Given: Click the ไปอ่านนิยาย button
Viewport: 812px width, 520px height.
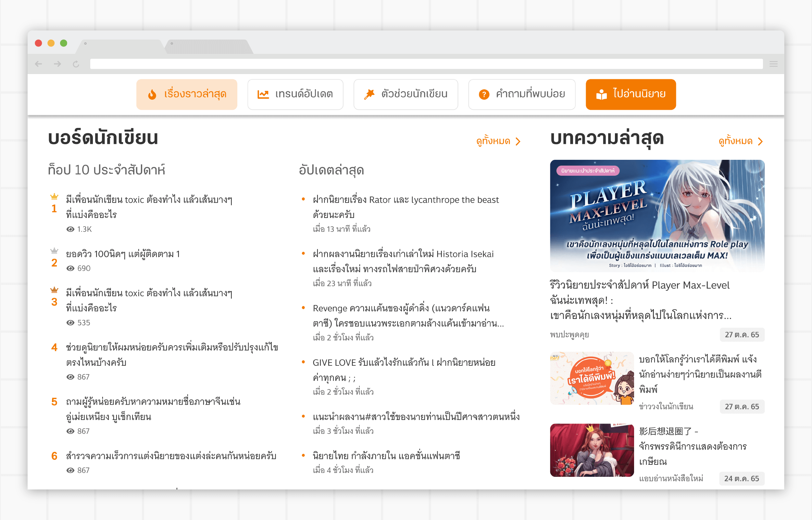Looking at the screenshot, I should (x=631, y=94).
